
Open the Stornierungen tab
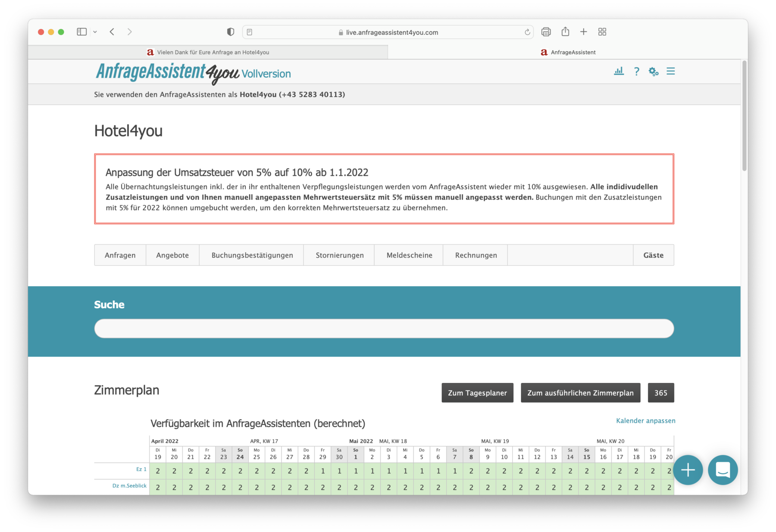point(340,255)
